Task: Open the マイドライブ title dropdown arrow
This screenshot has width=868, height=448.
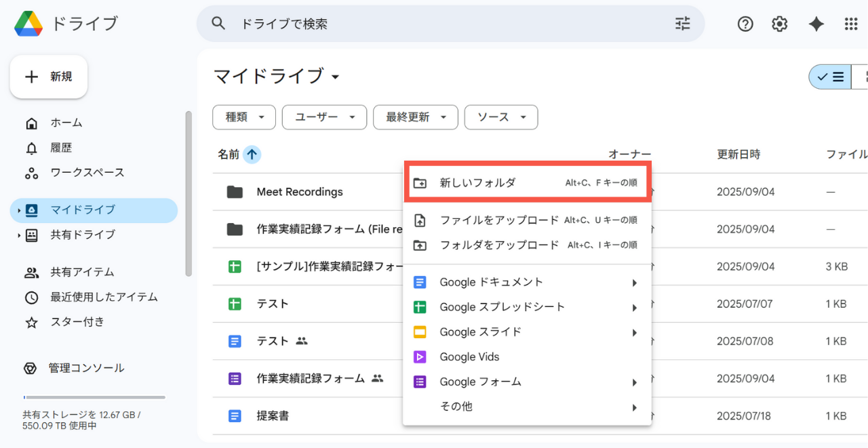Action: coord(335,77)
